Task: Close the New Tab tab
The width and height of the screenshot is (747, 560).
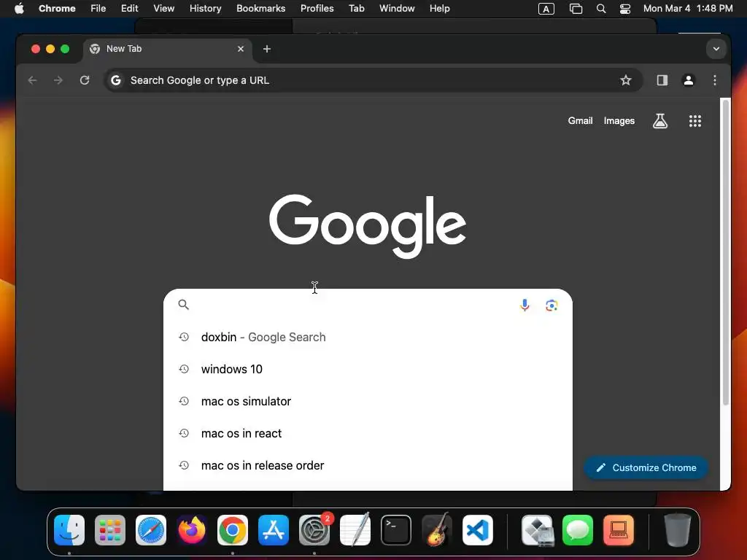Action: [x=241, y=49]
